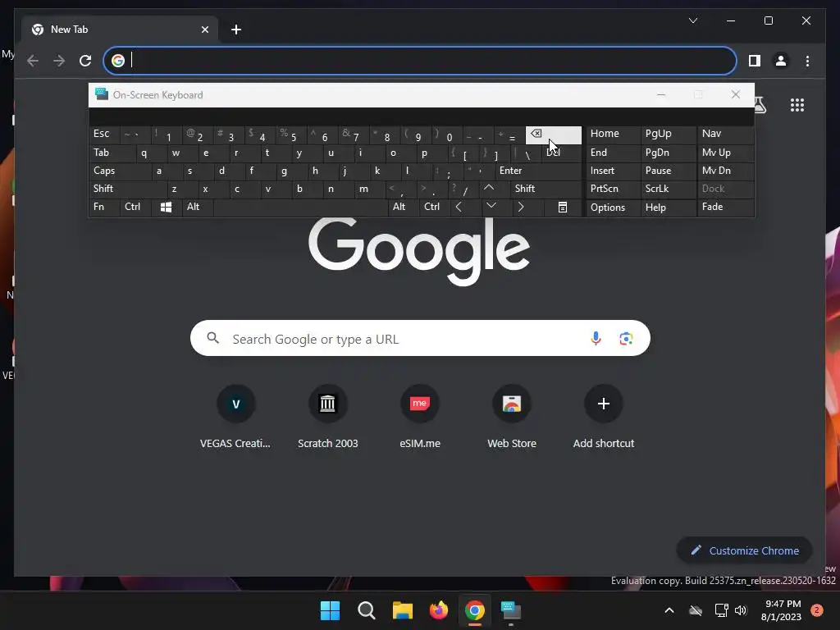
Task: Open the Chrome tab search dropdown
Action: (x=692, y=21)
